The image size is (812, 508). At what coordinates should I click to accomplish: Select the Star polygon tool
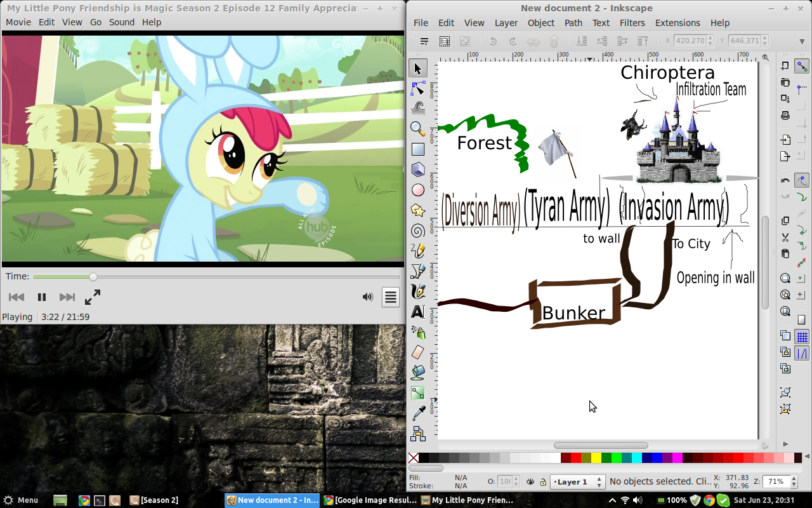pos(418,210)
